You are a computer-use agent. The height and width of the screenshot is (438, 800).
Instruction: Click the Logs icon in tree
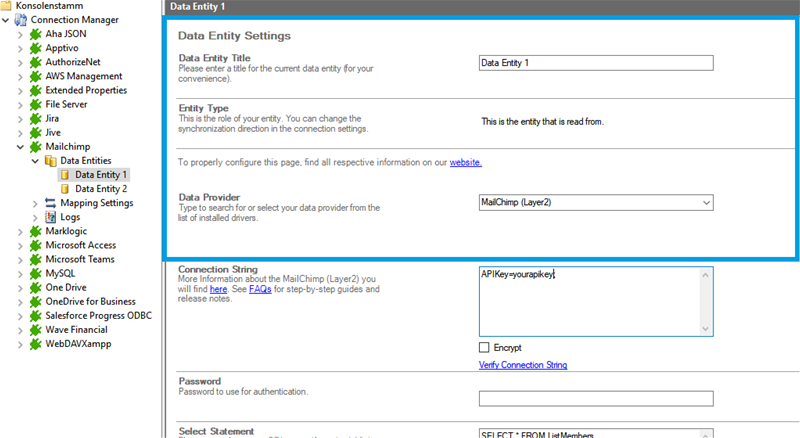tap(51, 217)
